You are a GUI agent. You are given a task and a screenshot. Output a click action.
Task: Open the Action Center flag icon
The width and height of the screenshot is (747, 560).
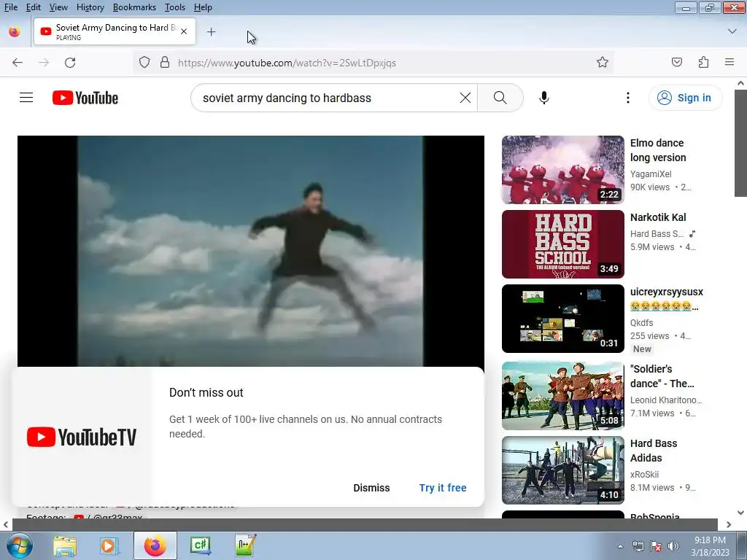click(x=656, y=546)
